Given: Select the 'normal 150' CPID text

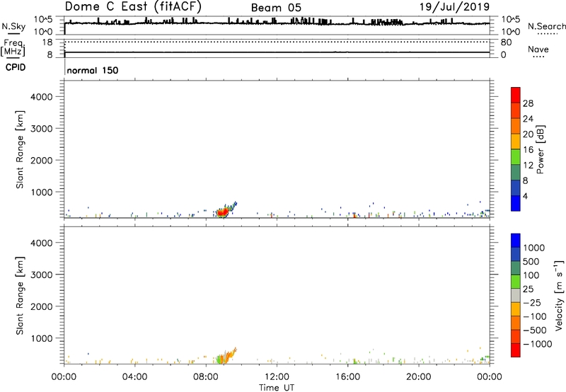Looking at the screenshot, I should click(x=93, y=70).
